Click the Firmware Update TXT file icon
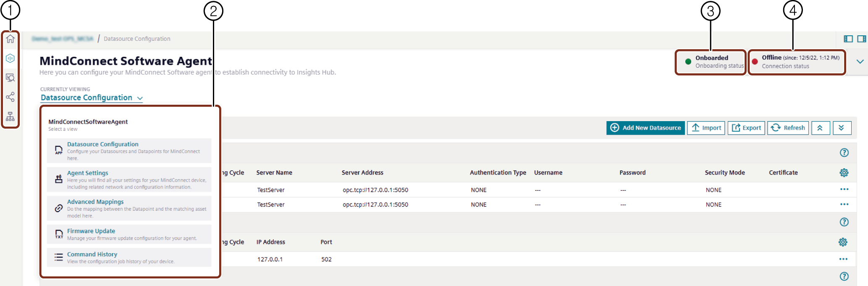 click(x=59, y=234)
